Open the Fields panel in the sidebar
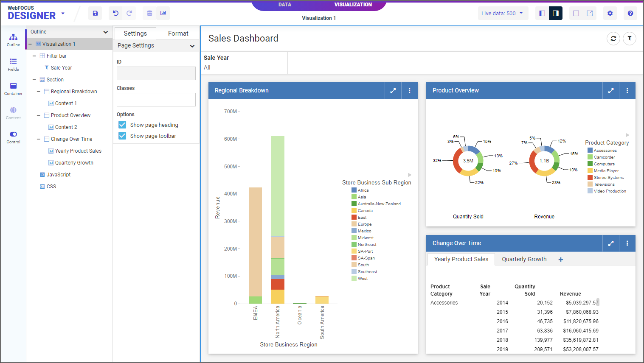Image resolution: width=644 pixels, height=363 pixels. [13, 63]
